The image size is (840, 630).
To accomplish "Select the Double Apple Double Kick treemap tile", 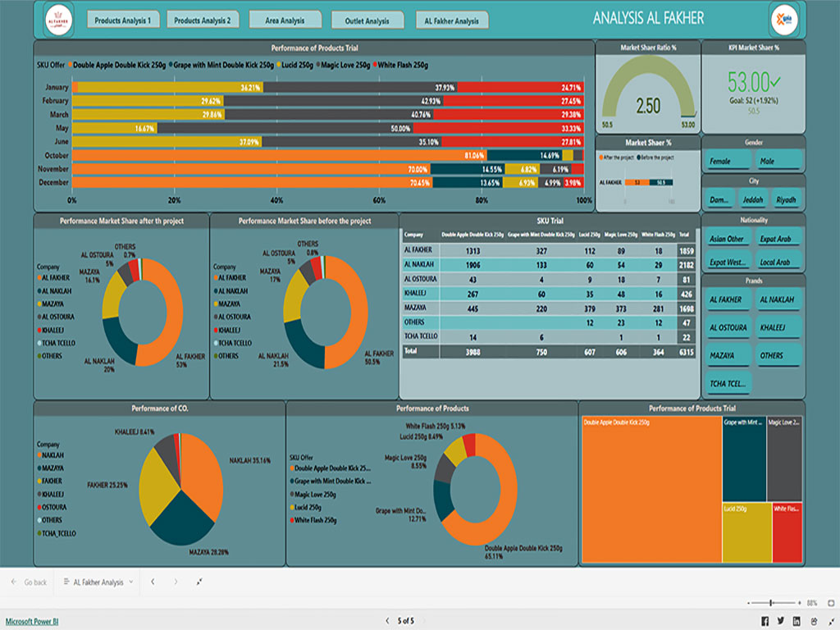I will [651, 490].
